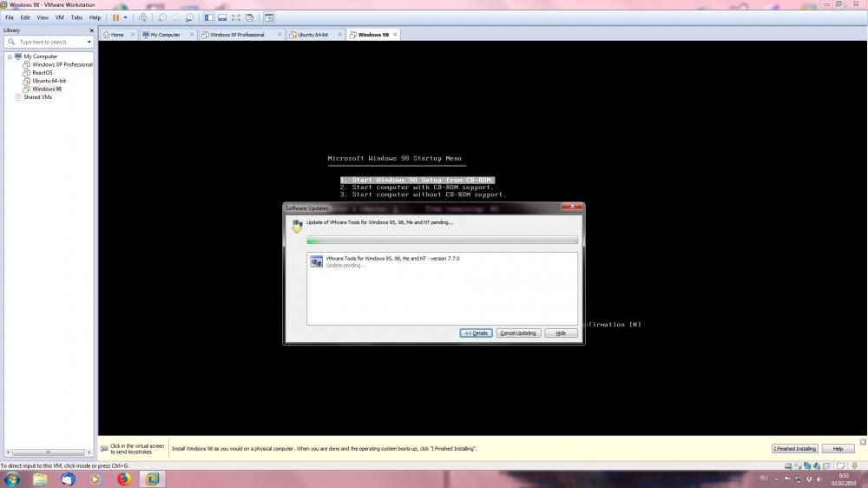Screen dimensions: 868x488
Task: Select Windows XP Professional in library tree
Action: pos(62,65)
